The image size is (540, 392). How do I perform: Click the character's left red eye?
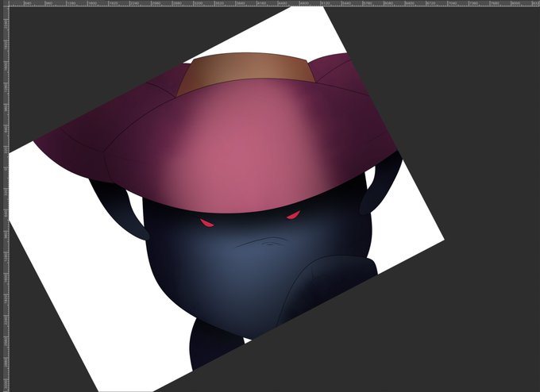206,223
